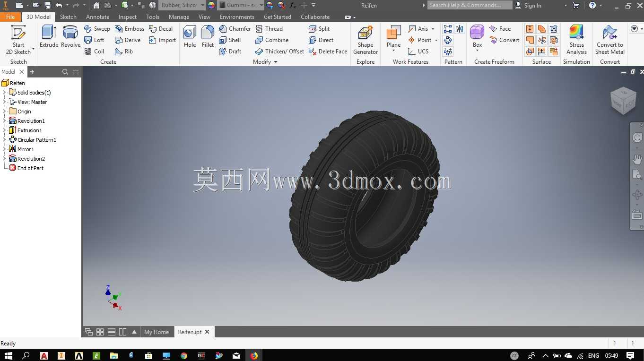Open Thicken/ Offset tool
Screen dimensions: 644x361
279,52
